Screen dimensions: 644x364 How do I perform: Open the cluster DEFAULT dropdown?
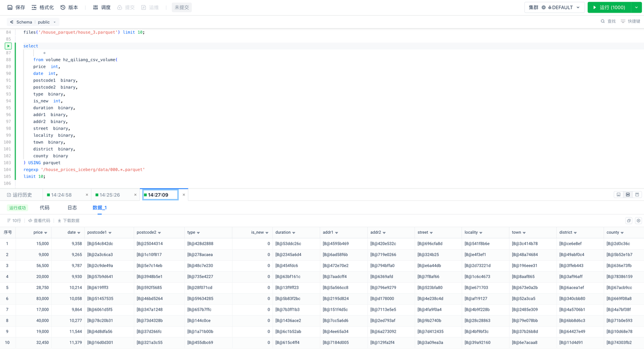point(554,8)
